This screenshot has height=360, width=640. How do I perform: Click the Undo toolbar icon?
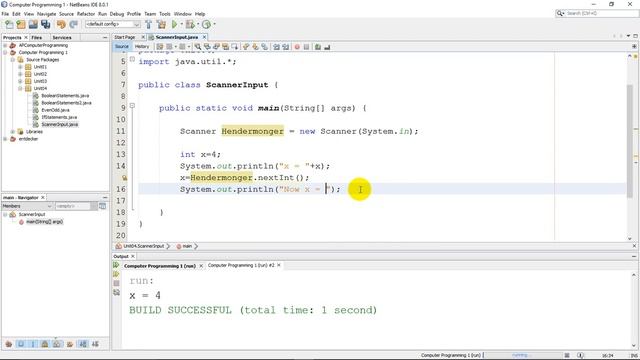[61, 24]
